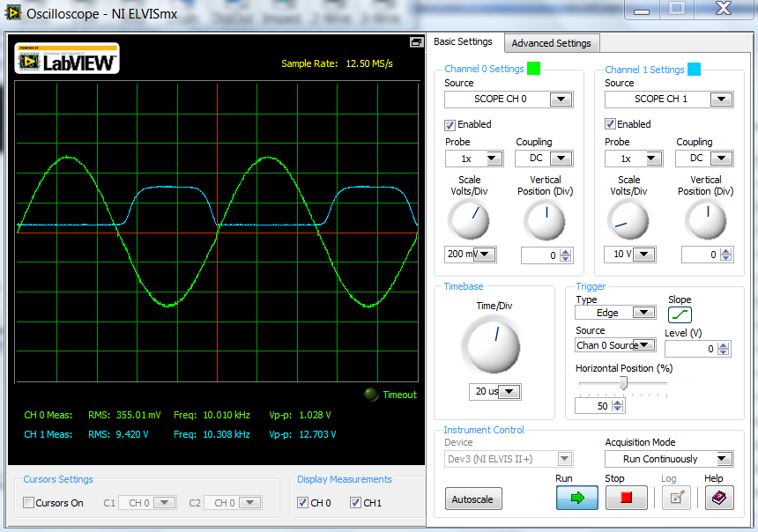Click the CH 1 RMS 9.420 V reading

118,434
